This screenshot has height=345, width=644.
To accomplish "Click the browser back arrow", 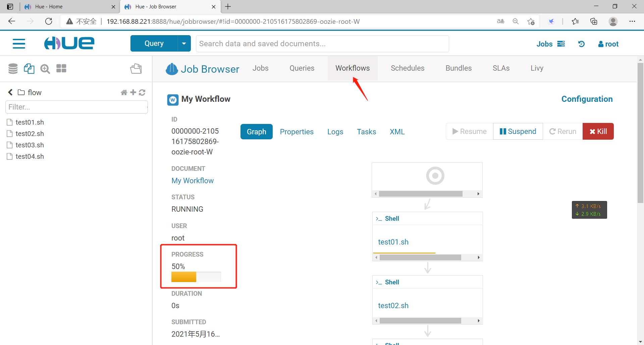I will (12, 21).
